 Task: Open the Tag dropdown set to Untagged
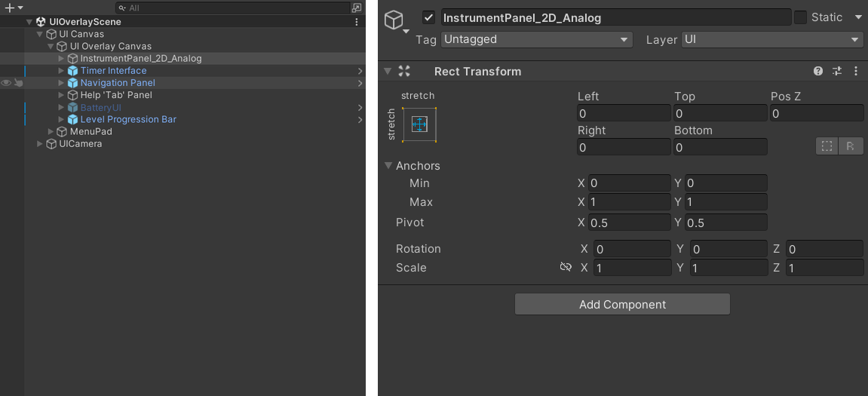tap(536, 40)
